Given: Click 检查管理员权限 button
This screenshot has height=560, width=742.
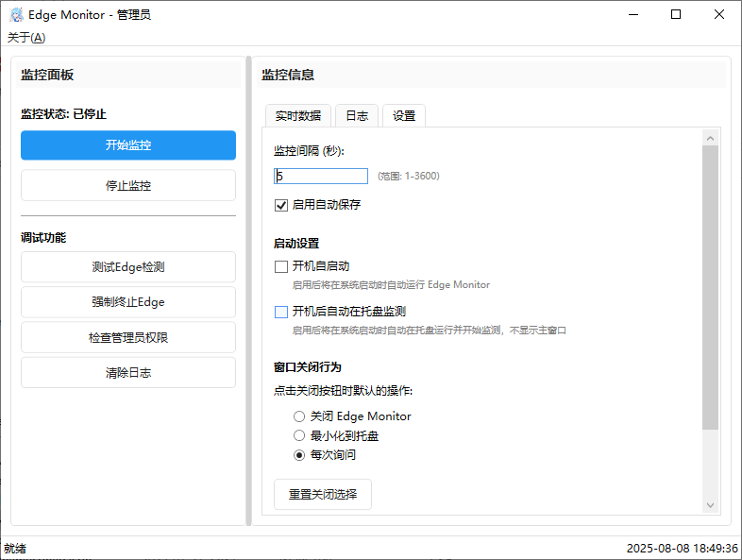Looking at the screenshot, I should (x=128, y=337).
